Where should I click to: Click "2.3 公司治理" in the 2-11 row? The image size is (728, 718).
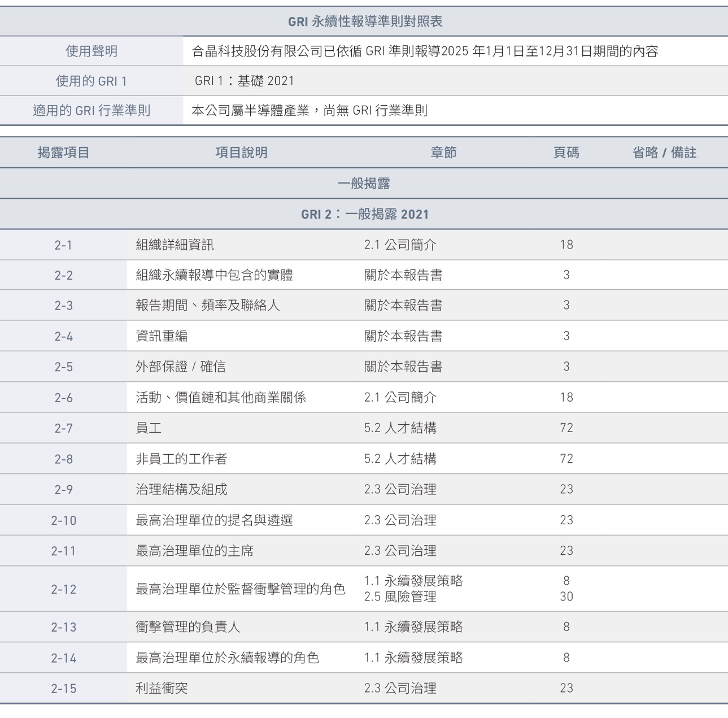400,551
